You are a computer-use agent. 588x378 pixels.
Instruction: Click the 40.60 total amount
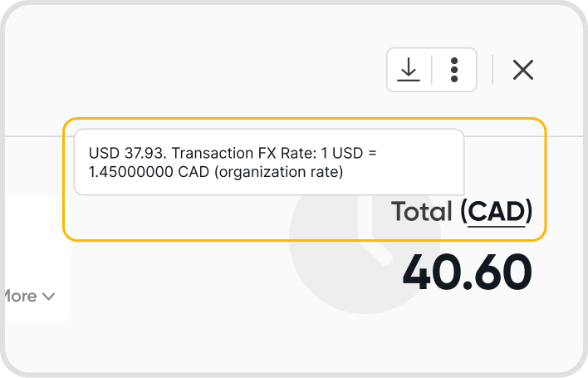[x=467, y=272]
